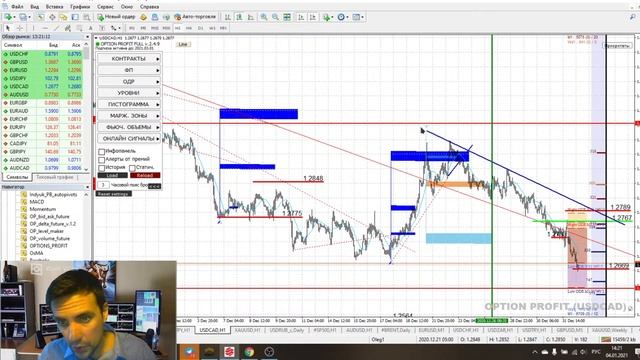Open the indicators list icon
This screenshot has height=360, width=640.
[327, 17]
